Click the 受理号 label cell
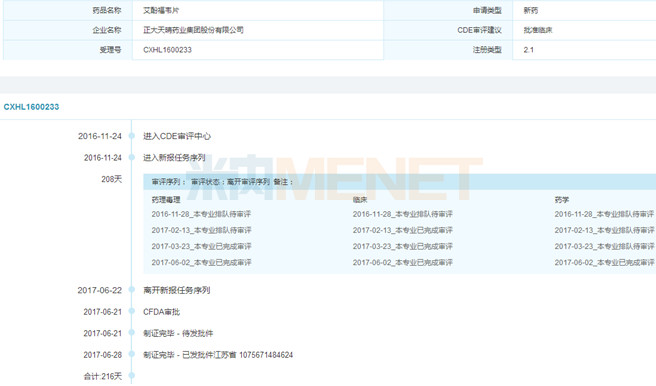Viewport: 656px width, 386px height. pyautogui.click(x=68, y=50)
